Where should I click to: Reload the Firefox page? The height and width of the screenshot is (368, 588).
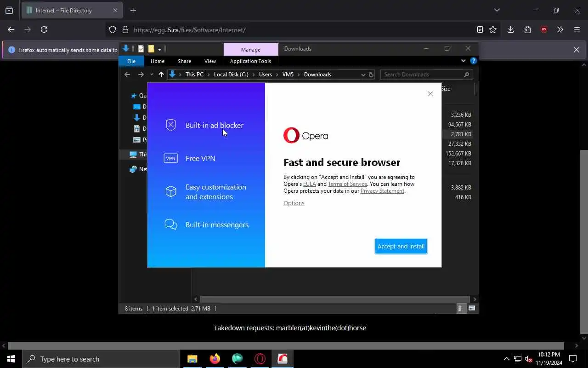tap(44, 29)
